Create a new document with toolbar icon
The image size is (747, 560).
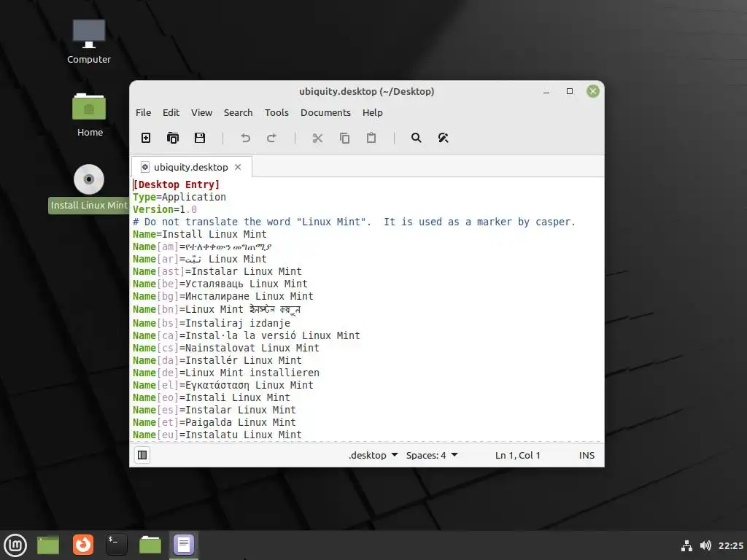tap(146, 138)
